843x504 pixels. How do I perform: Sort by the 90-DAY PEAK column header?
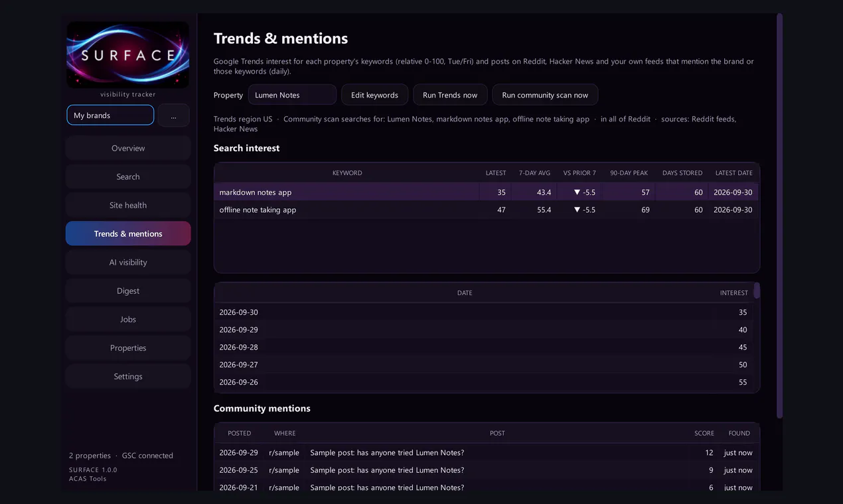pos(629,173)
